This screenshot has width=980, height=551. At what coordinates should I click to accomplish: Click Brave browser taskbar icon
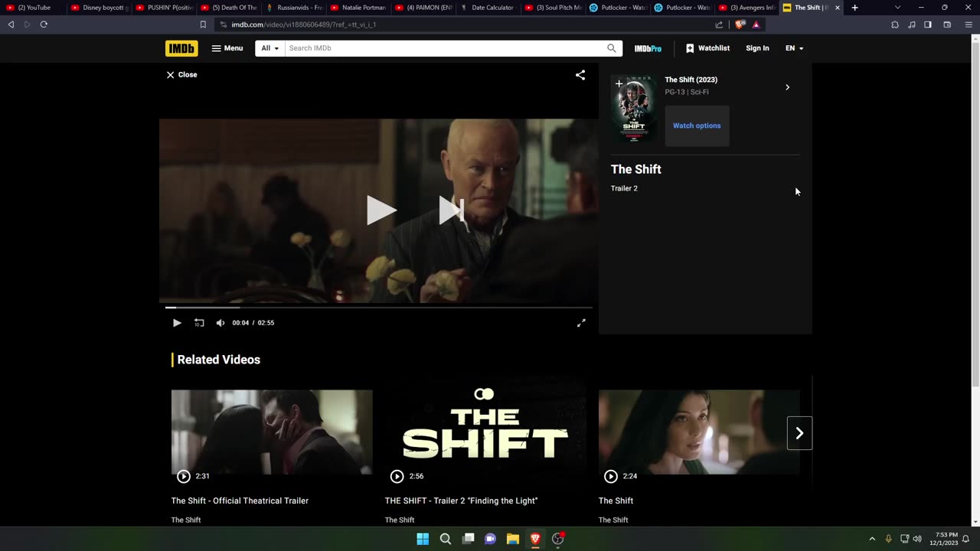[x=535, y=539]
